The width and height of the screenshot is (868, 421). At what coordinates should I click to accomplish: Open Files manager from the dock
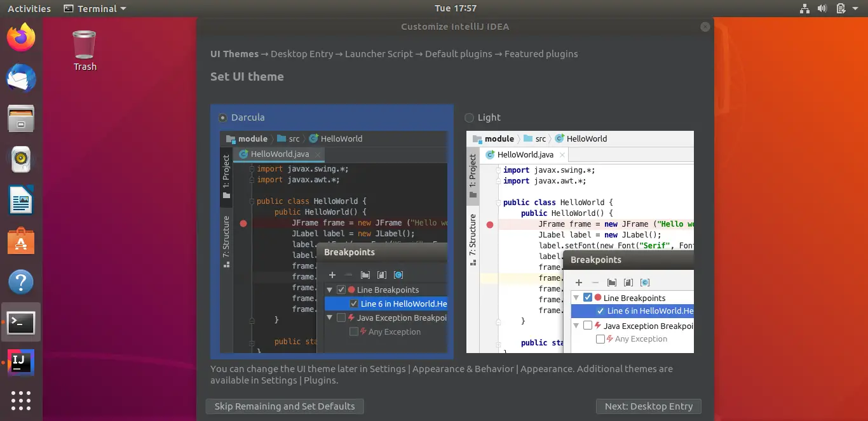21,119
